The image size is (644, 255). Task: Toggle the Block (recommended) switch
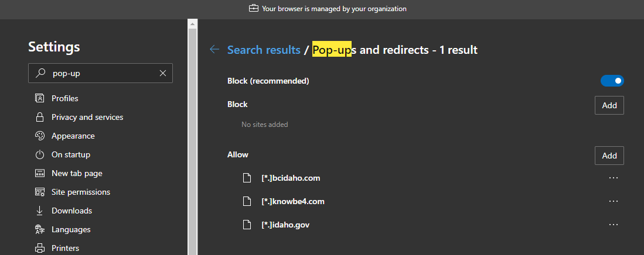tap(612, 81)
